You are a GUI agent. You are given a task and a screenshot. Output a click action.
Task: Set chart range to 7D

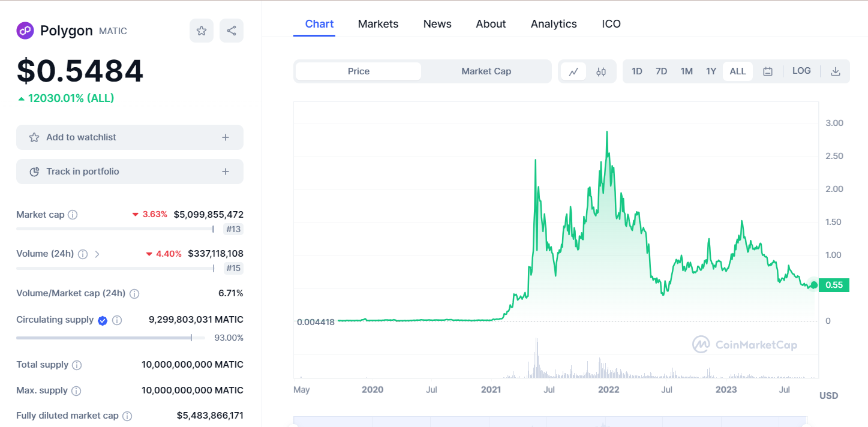661,71
